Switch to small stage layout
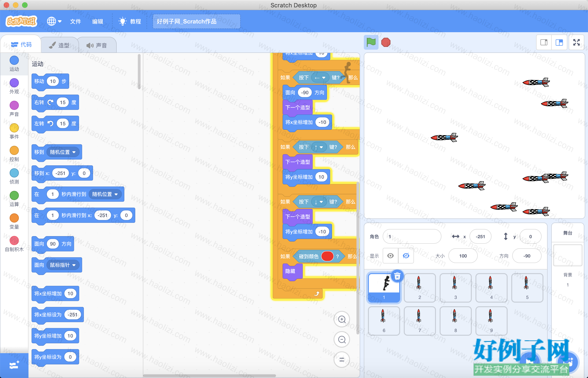Viewport: 588px width, 378px height. tap(544, 43)
